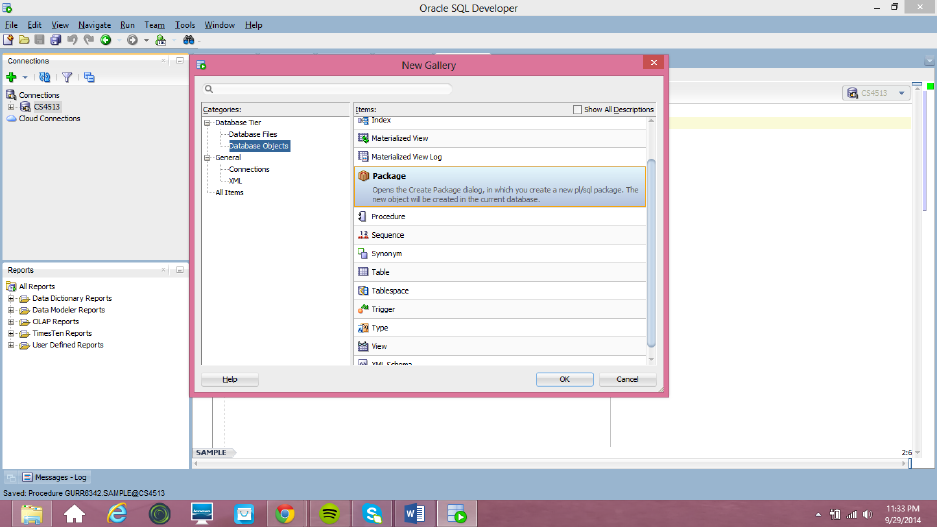Screen dimensions: 937x527
Task: Click the binoculars Find DB Object icon
Action: [189, 40]
